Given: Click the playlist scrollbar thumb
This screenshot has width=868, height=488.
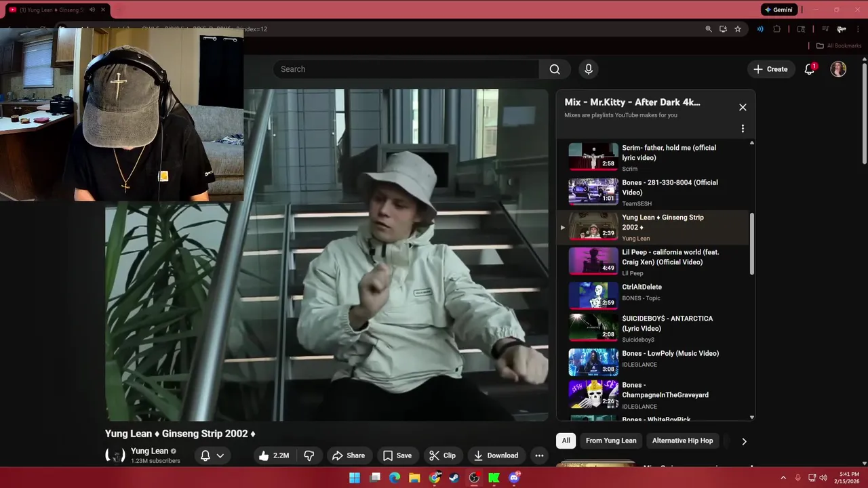Looking at the screenshot, I should tap(751, 244).
